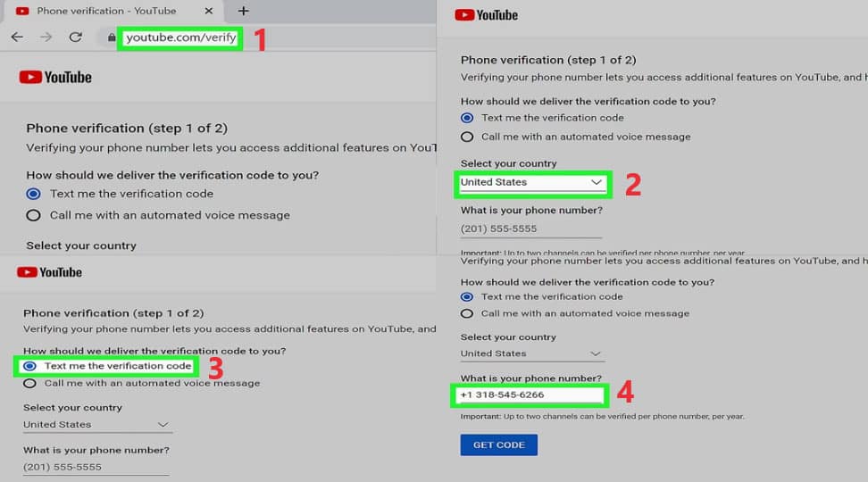Click the YouTube logo below the address bar
Image resolution: width=868 pixels, height=482 pixels.
tap(55, 77)
